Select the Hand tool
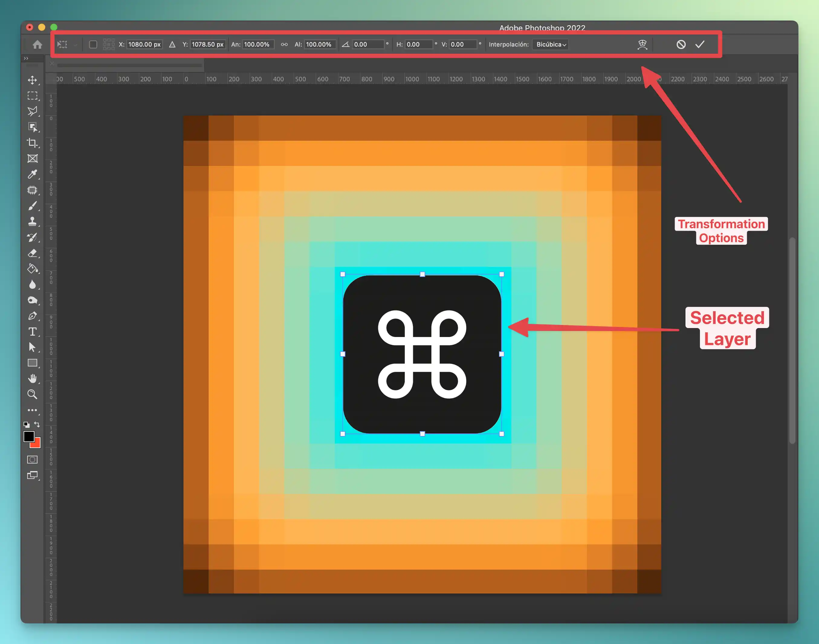The width and height of the screenshot is (819, 644). (32, 379)
